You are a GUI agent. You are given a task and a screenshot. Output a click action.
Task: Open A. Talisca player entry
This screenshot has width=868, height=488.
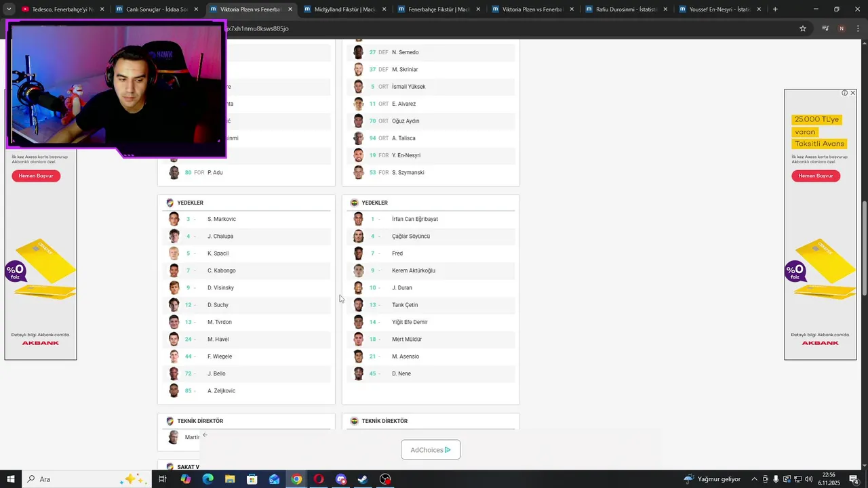tap(431, 138)
